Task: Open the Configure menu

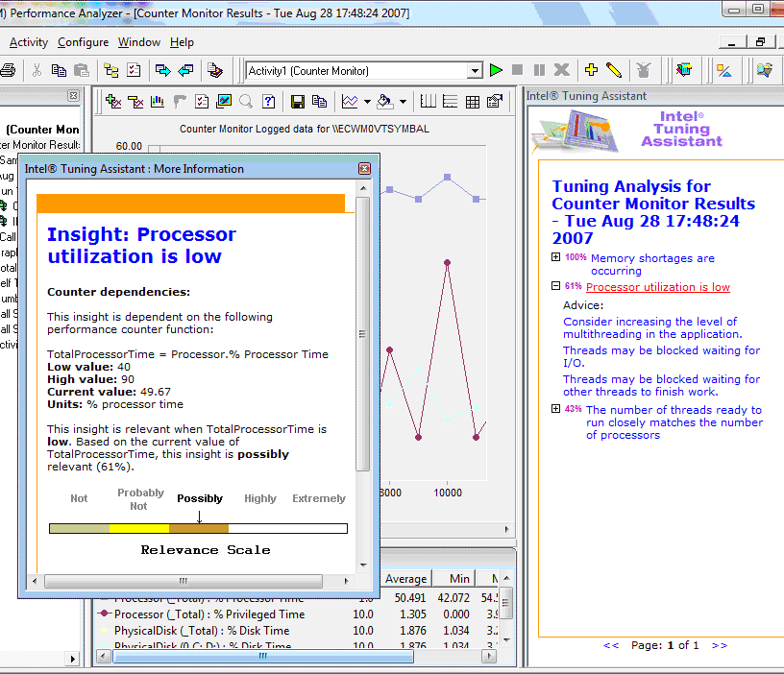Action: coord(83,42)
